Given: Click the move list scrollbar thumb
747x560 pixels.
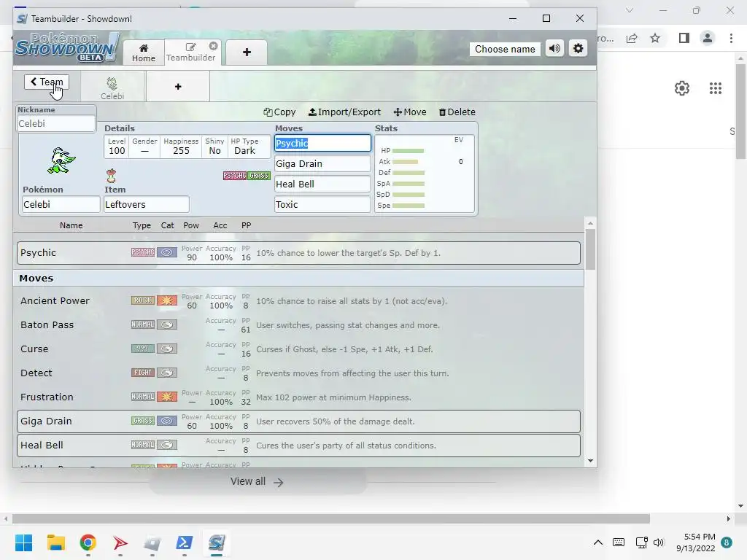Looking at the screenshot, I should coord(590,249).
